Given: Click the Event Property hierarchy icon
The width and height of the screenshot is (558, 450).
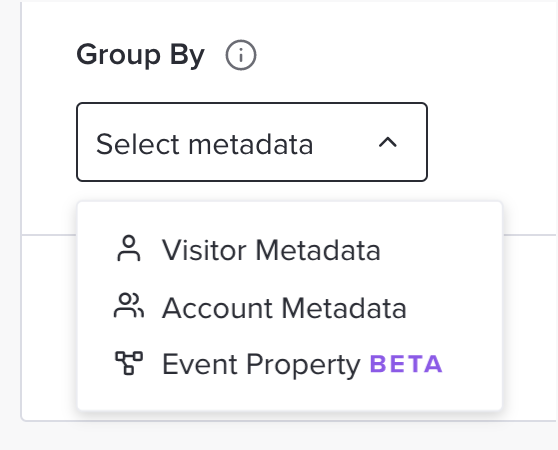Looking at the screenshot, I should coord(129,363).
